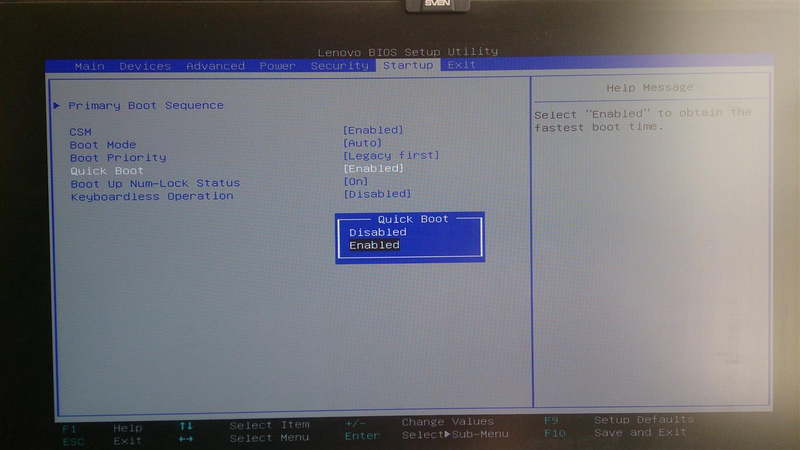
Task: Select the Boot Mode label
Action: pos(103,145)
